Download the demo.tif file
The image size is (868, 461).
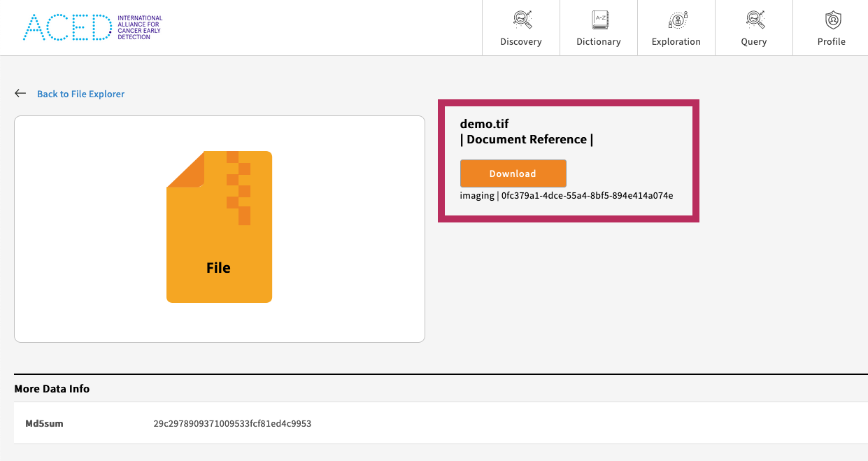[513, 173]
